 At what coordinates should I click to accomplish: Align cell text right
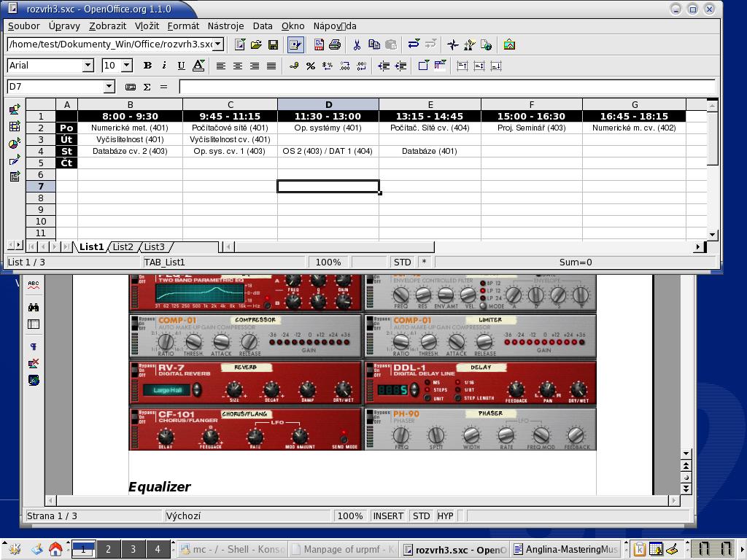tap(255, 66)
